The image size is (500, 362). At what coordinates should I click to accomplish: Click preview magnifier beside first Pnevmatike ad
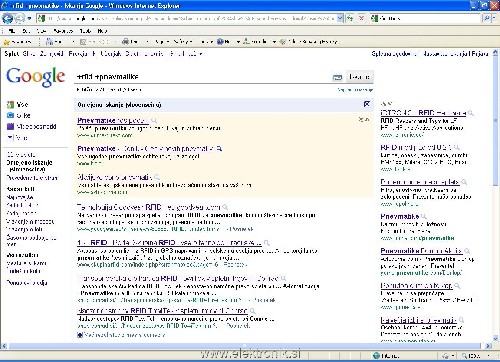point(154,120)
